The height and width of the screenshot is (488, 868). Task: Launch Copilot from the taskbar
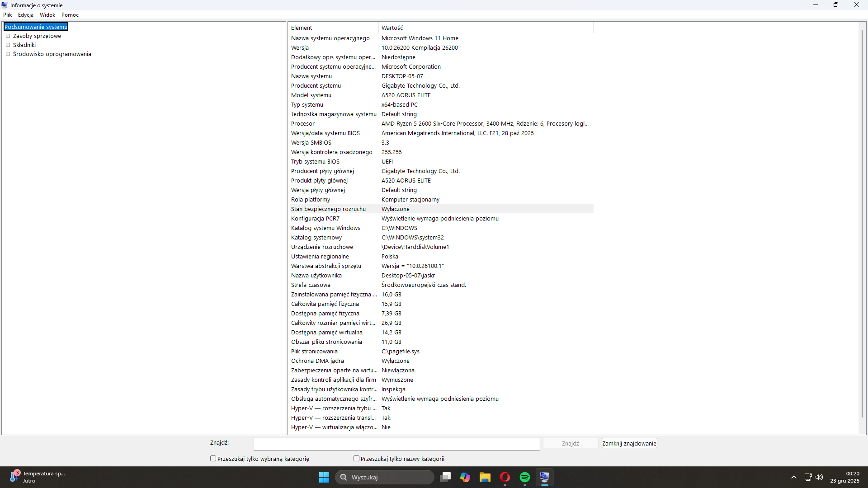click(465, 477)
